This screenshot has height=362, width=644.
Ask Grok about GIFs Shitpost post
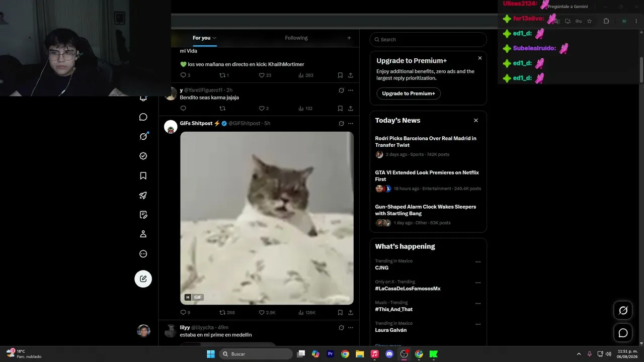click(x=341, y=124)
